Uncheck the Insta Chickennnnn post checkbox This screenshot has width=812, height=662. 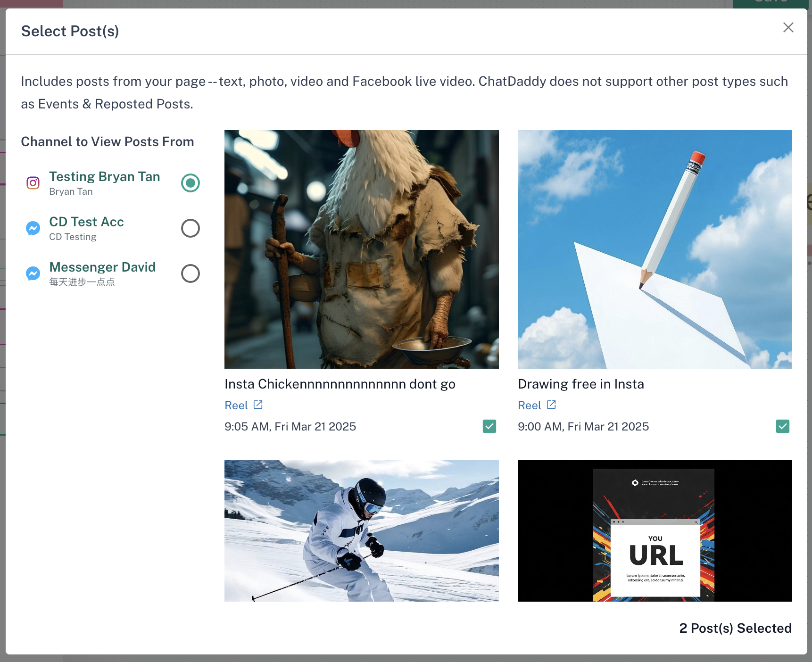[489, 426]
